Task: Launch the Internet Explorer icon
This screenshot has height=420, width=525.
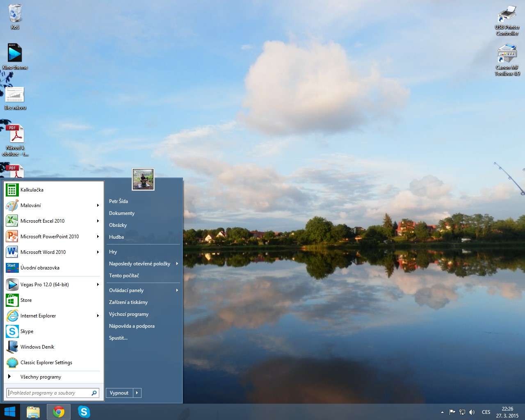Action: click(12, 316)
